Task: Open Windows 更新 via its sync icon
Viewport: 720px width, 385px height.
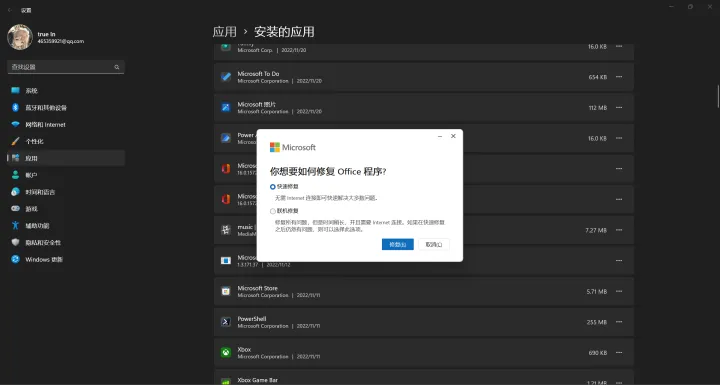Action: pos(15,259)
